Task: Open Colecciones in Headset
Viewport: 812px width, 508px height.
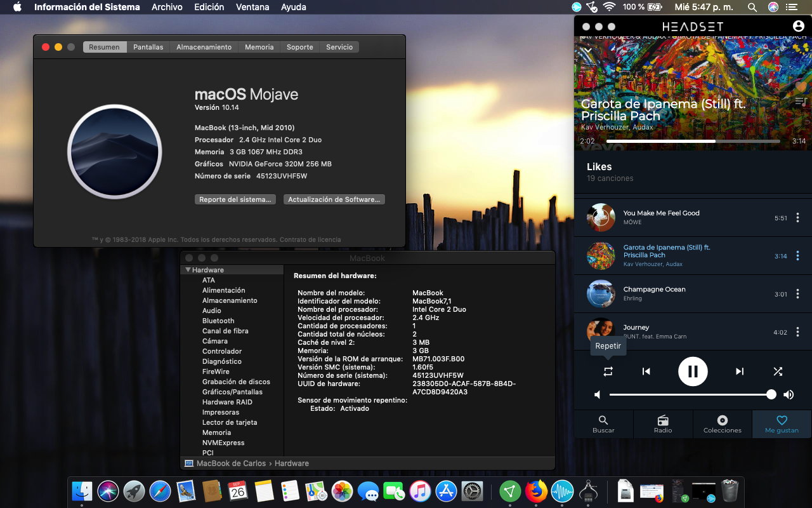Action: pos(722,424)
